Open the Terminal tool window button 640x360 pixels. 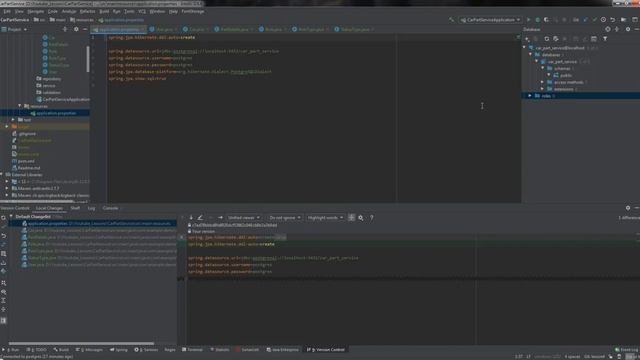click(192, 350)
